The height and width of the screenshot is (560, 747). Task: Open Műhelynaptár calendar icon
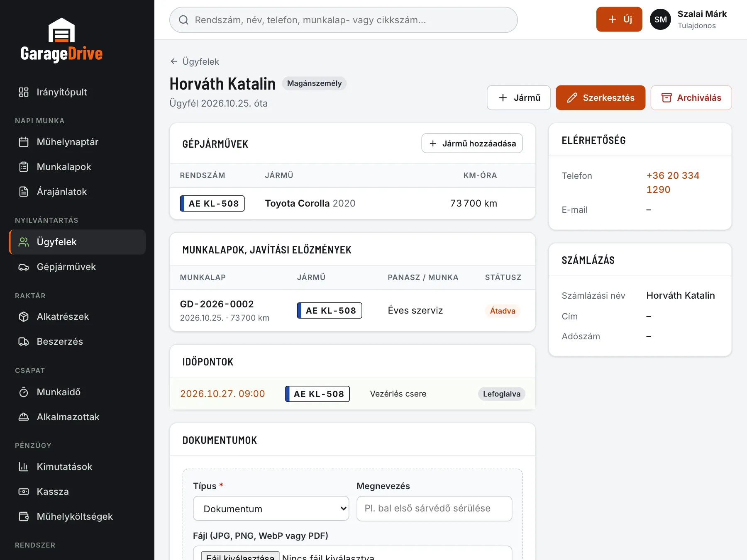(x=24, y=142)
